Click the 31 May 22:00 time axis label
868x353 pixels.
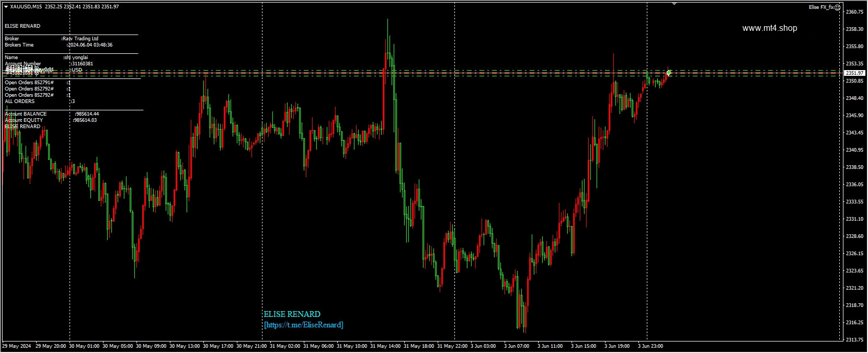452,346
